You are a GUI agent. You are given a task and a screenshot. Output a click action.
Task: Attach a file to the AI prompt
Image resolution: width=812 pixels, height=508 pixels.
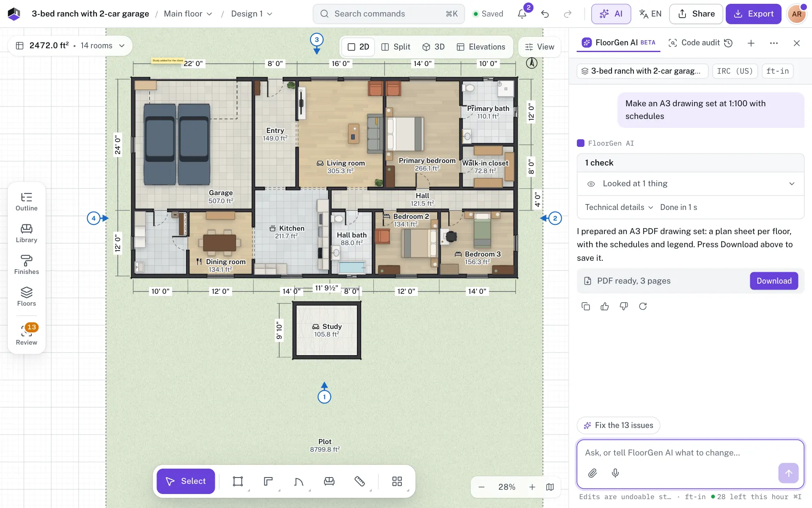593,473
